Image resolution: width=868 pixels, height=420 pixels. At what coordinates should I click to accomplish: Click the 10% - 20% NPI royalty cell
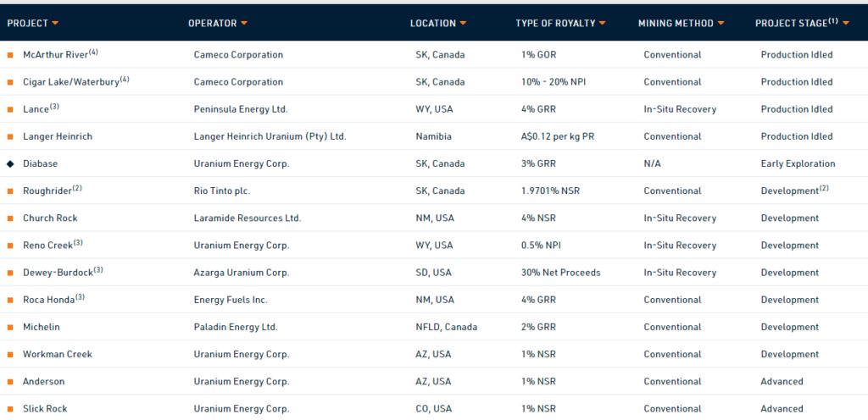click(x=553, y=82)
